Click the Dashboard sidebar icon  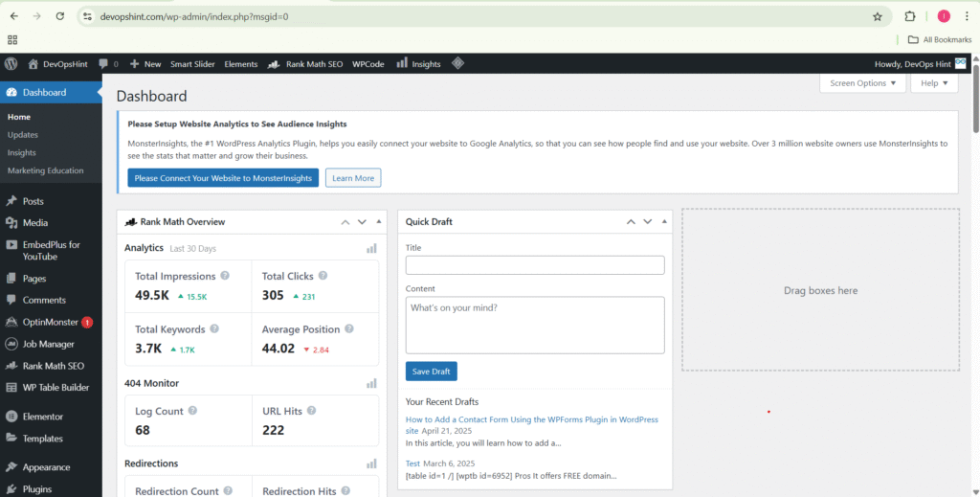(x=11, y=93)
